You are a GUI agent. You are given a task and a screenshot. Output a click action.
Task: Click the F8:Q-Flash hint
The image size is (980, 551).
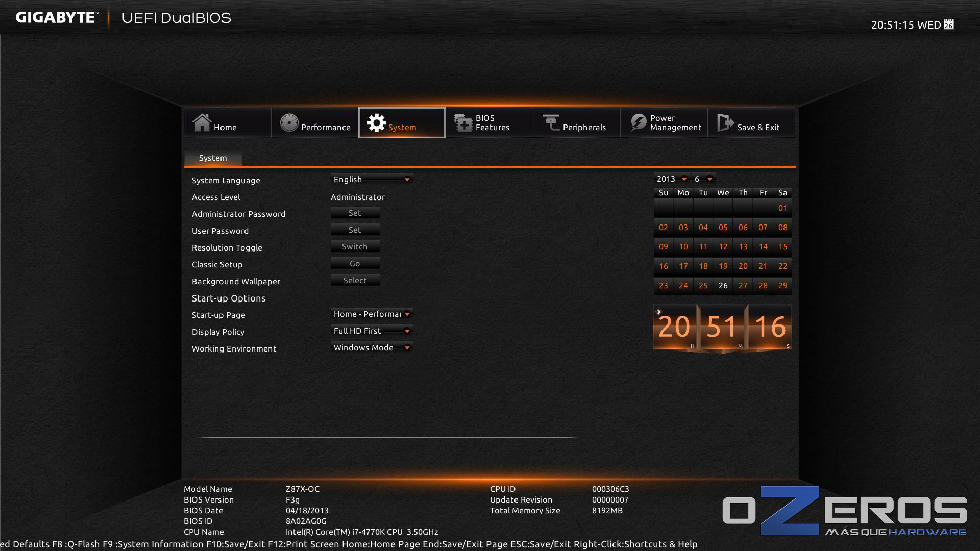pyautogui.click(x=76, y=544)
